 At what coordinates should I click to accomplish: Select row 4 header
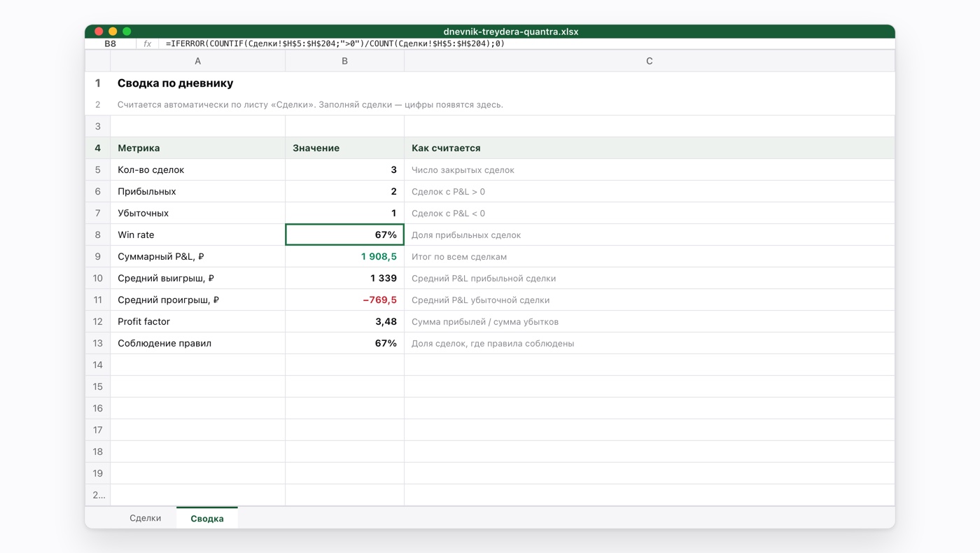98,148
